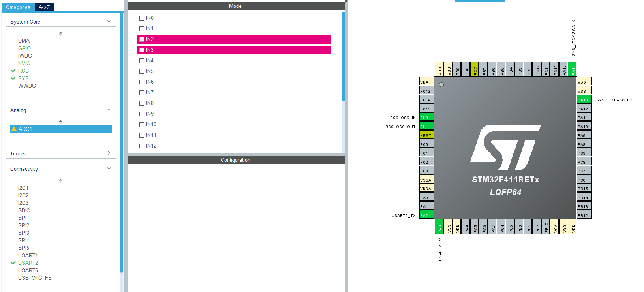Select the PH1 oscillator output pin
Screen dimensions: 644x292
point(427,127)
